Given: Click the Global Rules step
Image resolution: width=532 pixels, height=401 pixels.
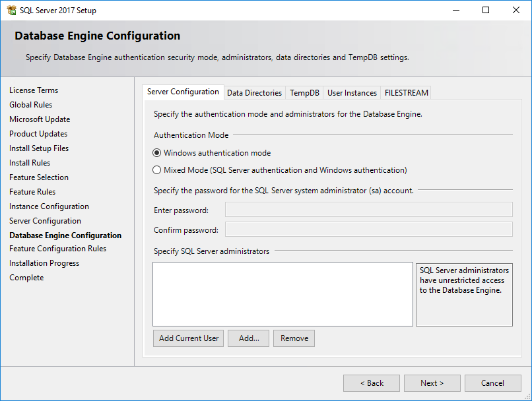Looking at the screenshot, I should (30, 105).
